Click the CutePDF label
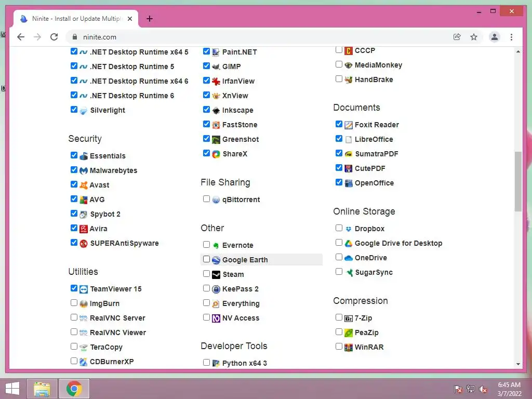 tap(370, 169)
